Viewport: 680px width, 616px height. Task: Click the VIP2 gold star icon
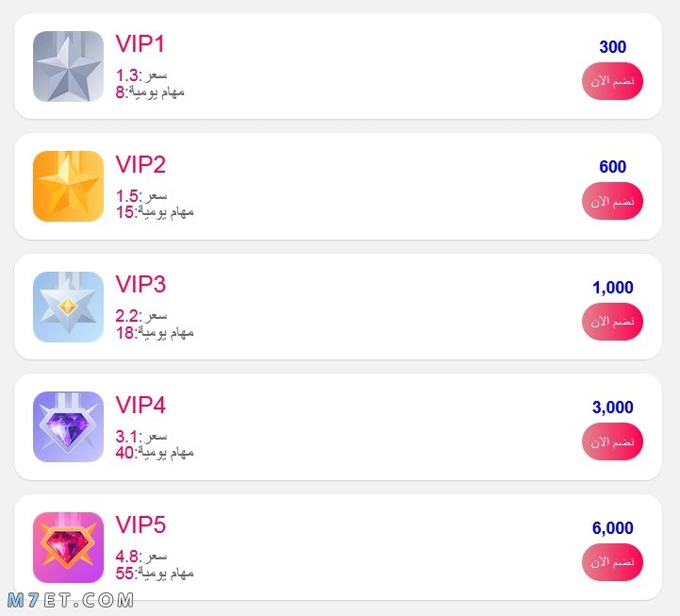point(68,186)
